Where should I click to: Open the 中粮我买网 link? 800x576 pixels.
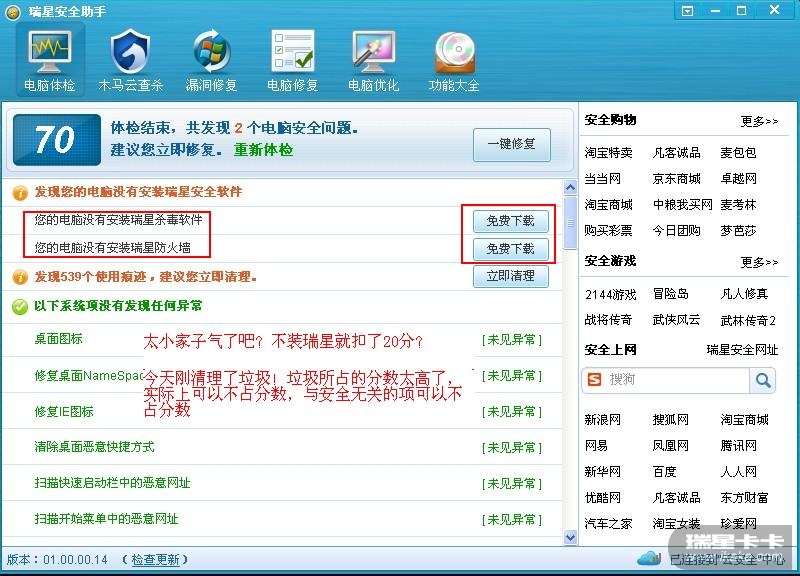coord(683,205)
